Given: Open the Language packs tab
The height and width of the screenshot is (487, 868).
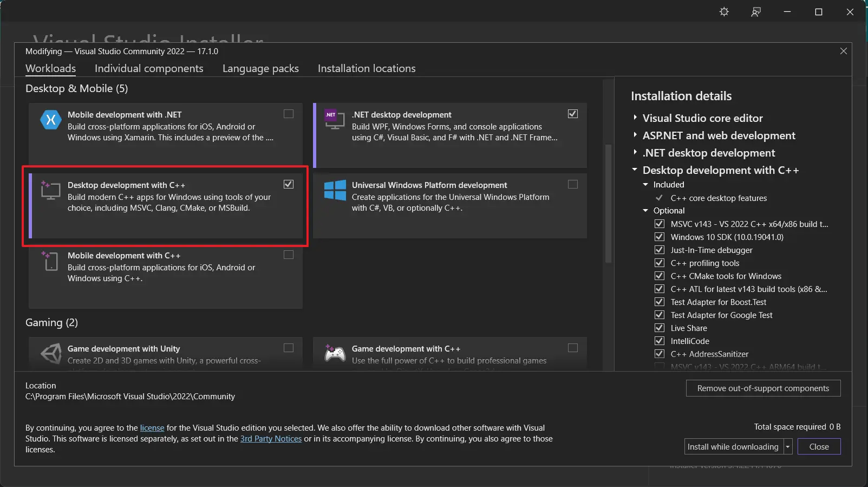Looking at the screenshot, I should 260,68.
